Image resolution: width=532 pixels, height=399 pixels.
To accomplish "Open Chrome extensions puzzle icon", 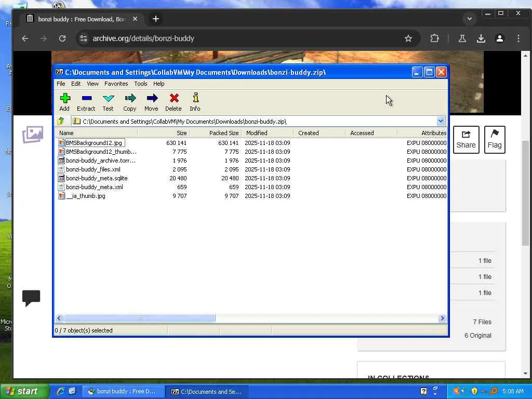I will tap(434, 38).
